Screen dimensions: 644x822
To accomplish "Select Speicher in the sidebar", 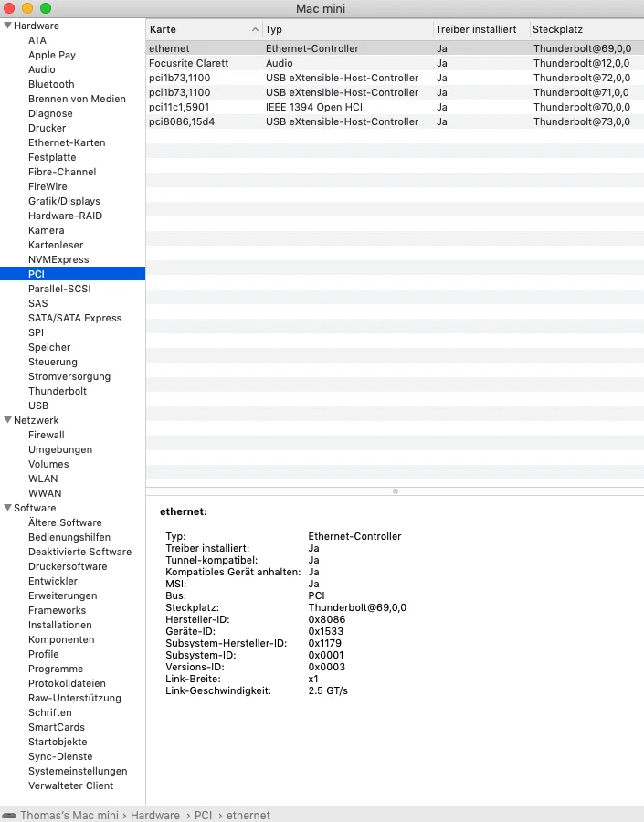I will click(49, 348).
